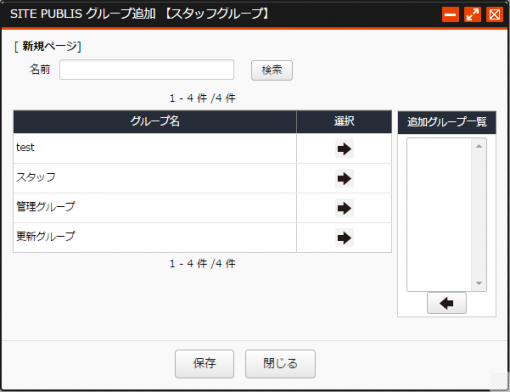510x392 pixels.
Task: Add 管理グループ using its arrow
Action: click(x=344, y=208)
